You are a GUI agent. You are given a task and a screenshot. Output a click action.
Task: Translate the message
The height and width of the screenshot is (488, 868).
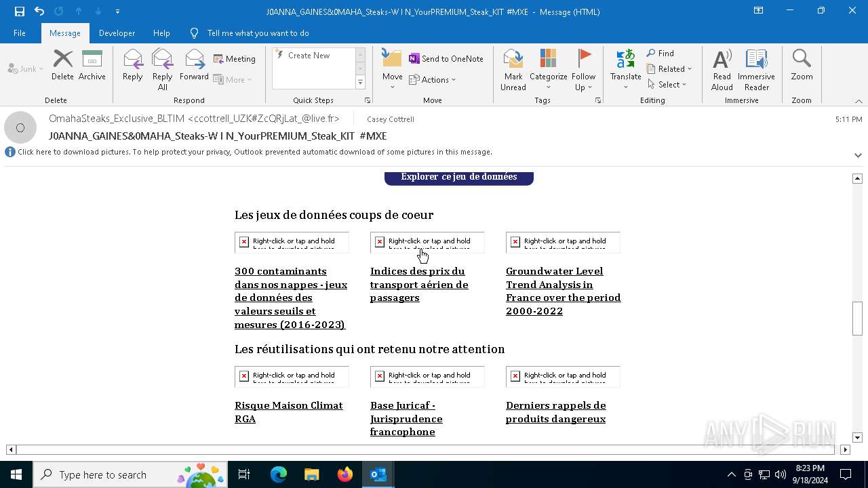click(625, 70)
